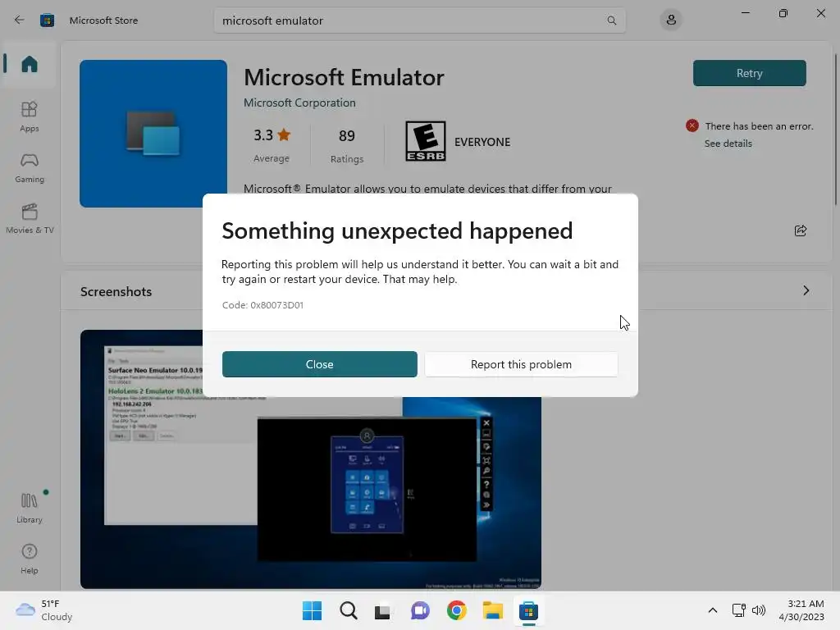This screenshot has height=630, width=840.
Task: Open See details error link
Action: click(x=728, y=144)
